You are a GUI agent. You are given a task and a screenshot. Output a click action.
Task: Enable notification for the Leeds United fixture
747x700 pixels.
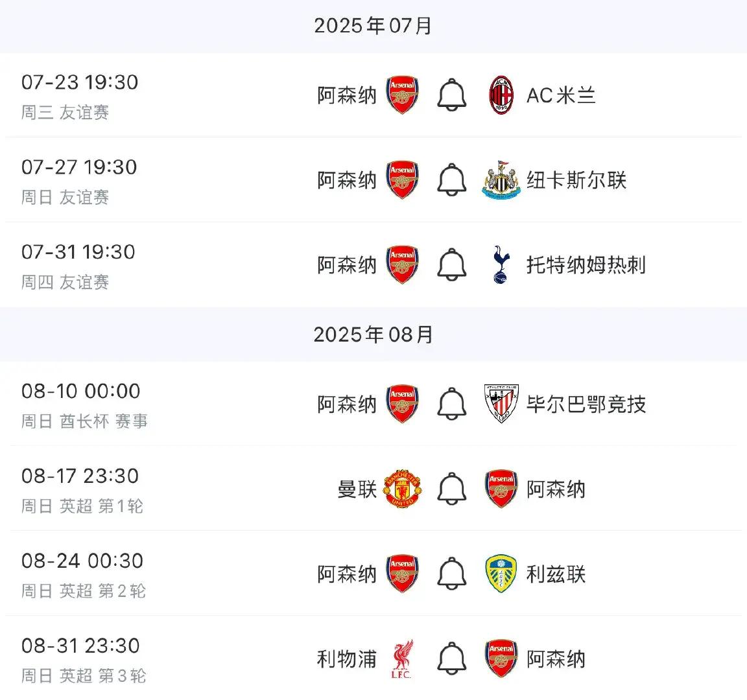coord(451,574)
